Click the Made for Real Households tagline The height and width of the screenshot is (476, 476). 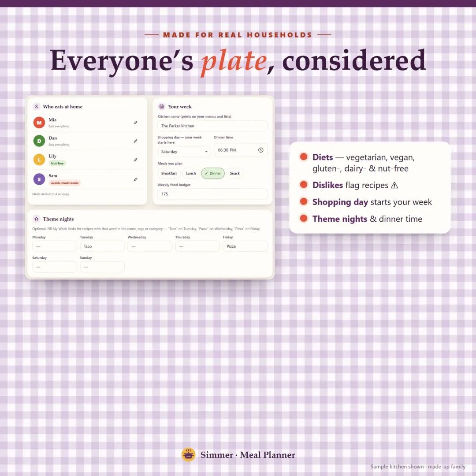point(238,35)
